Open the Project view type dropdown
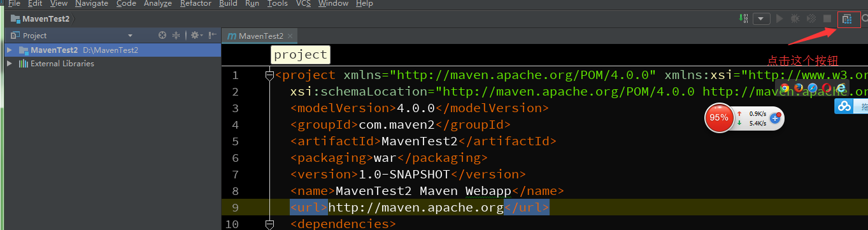 [x=130, y=36]
